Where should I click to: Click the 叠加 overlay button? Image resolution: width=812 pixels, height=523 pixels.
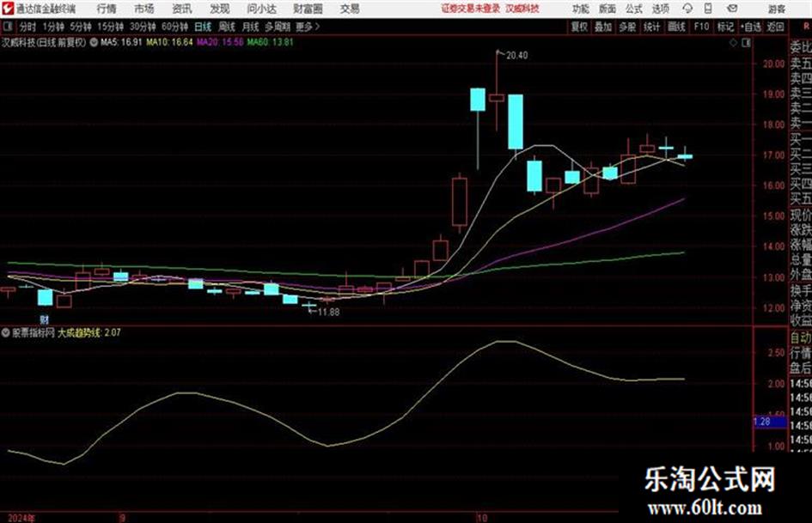pyautogui.click(x=603, y=27)
